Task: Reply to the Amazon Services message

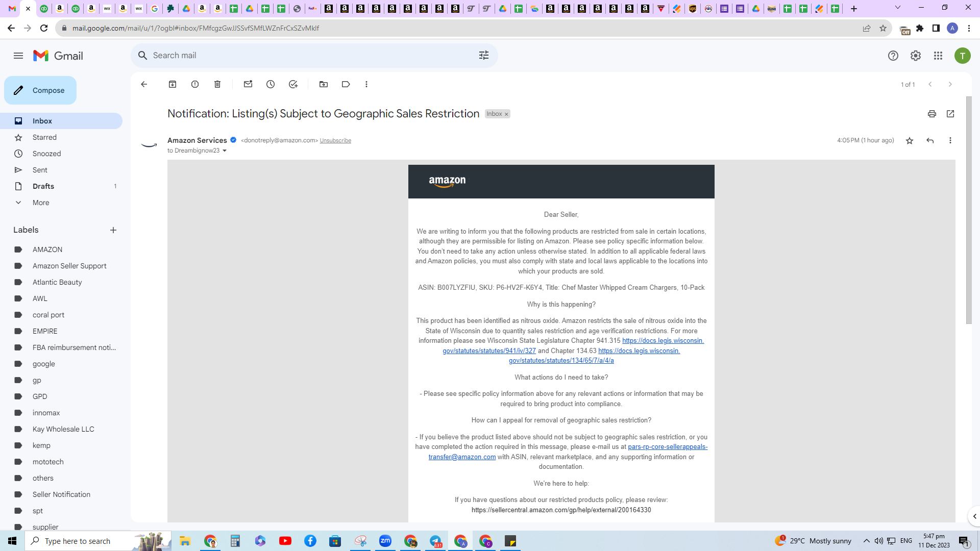Action: (x=930, y=141)
